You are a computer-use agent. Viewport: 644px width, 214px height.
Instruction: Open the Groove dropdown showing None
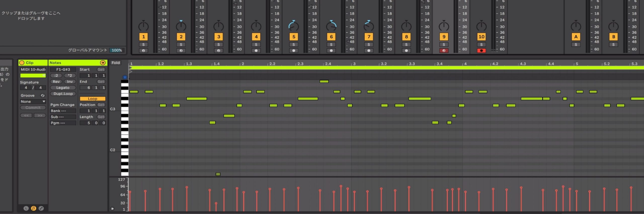click(33, 101)
